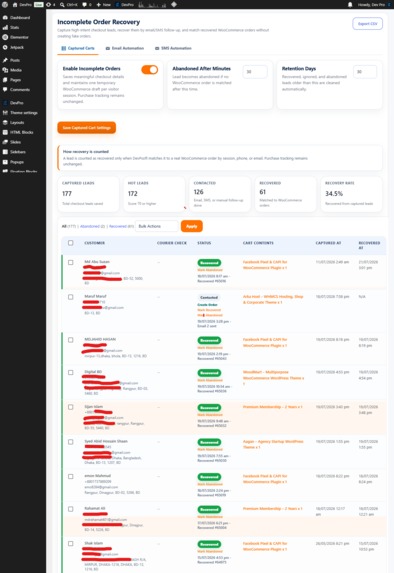394x573 pixels.
Task: Switch to the Email Automation tab
Action: coord(125,48)
